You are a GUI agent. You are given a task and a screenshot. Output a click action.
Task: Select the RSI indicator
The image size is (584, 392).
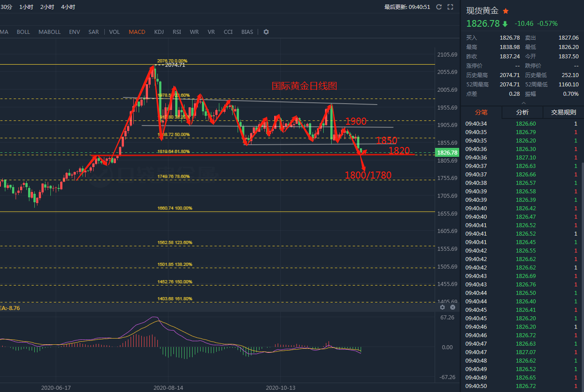[x=177, y=32]
